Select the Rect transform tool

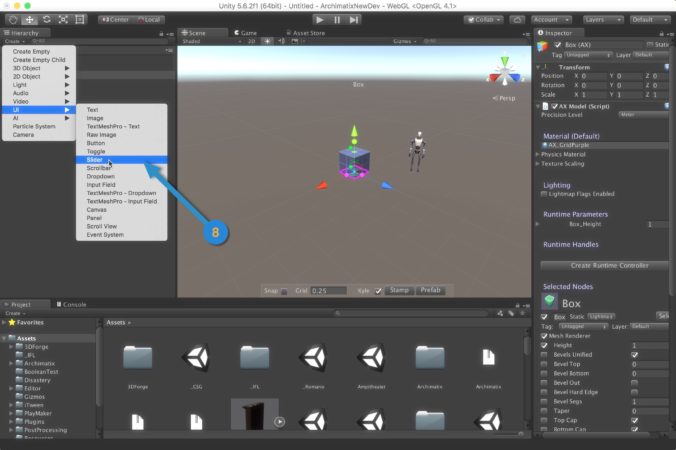[x=80, y=20]
